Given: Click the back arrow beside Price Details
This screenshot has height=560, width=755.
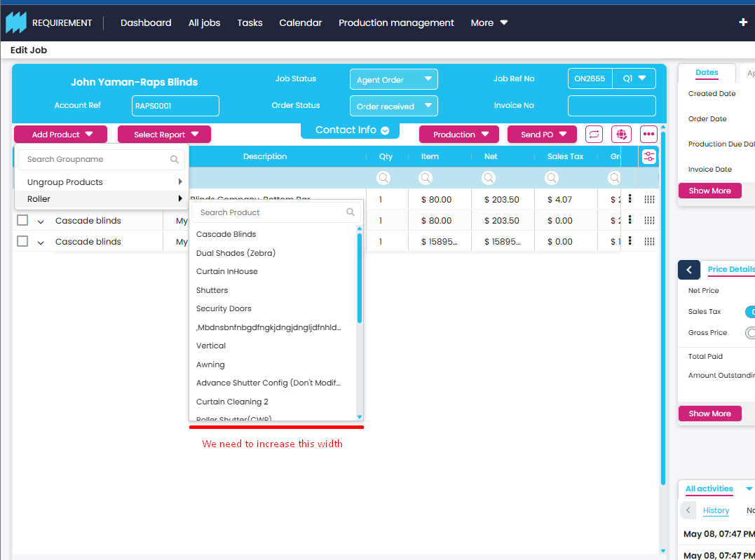Looking at the screenshot, I should coord(688,270).
